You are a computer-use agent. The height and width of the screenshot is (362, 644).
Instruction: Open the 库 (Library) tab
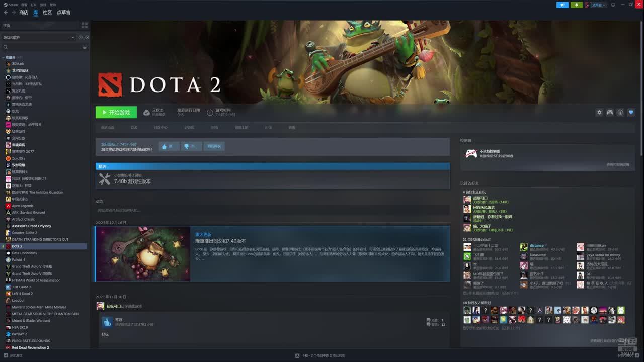pos(36,12)
